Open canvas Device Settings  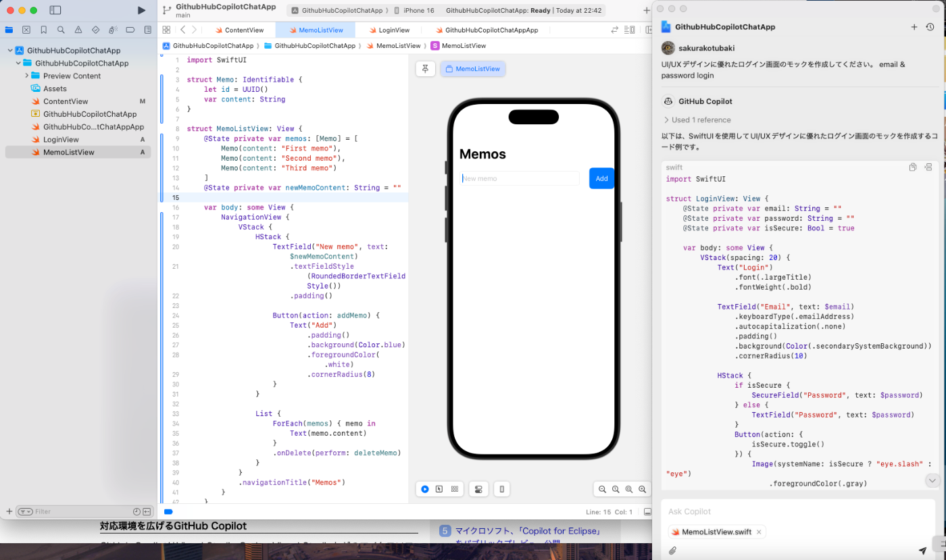(478, 489)
